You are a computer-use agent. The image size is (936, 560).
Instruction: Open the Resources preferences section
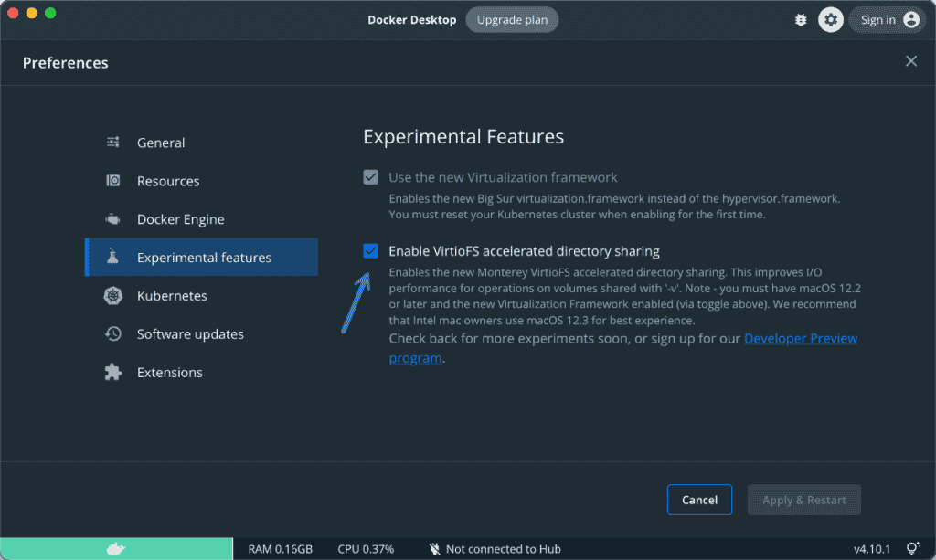click(202, 181)
